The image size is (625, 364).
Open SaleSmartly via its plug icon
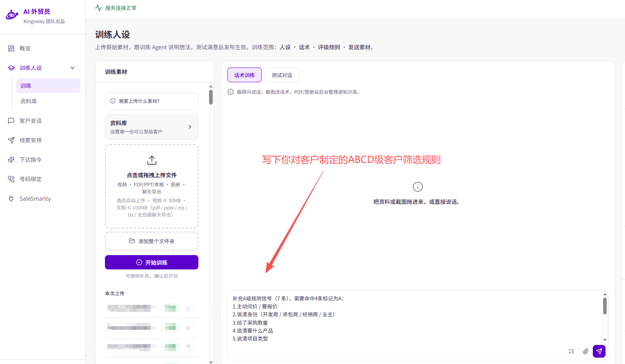11,199
